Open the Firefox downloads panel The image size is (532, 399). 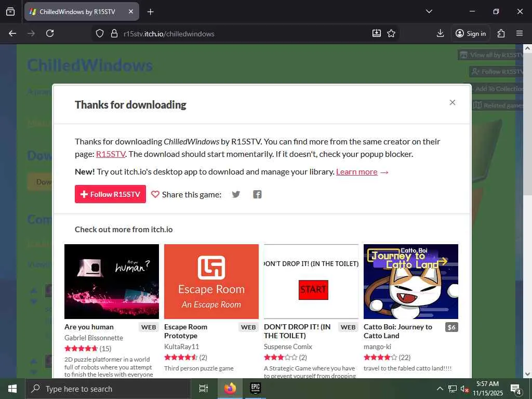[440, 33]
